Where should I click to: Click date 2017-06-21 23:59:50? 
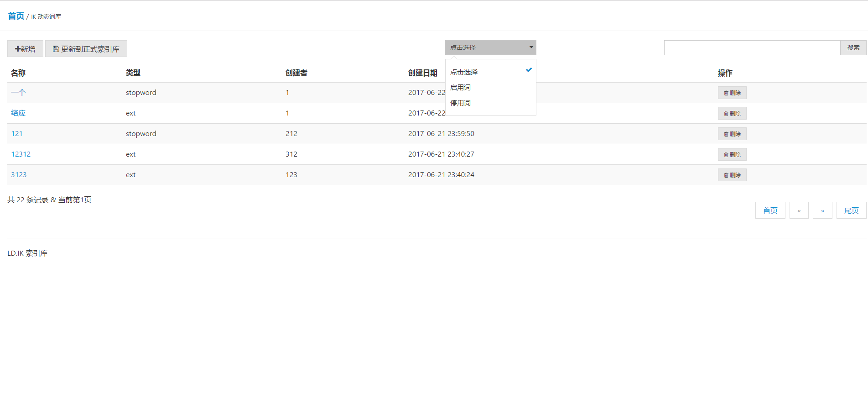click(x=441, y=134)
